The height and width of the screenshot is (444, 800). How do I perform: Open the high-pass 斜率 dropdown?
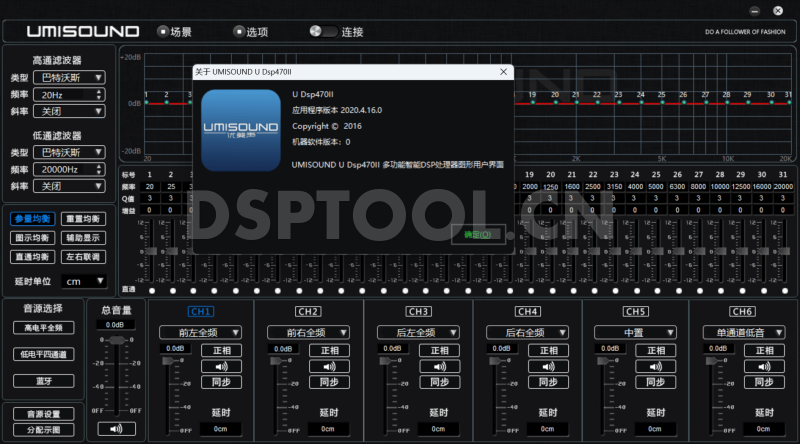[69, 111]
